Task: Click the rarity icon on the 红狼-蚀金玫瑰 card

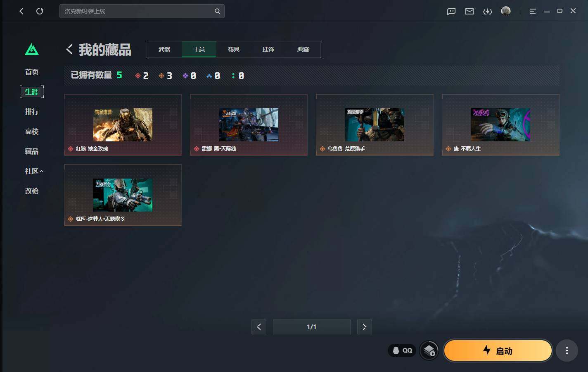Action: point(71,149)
